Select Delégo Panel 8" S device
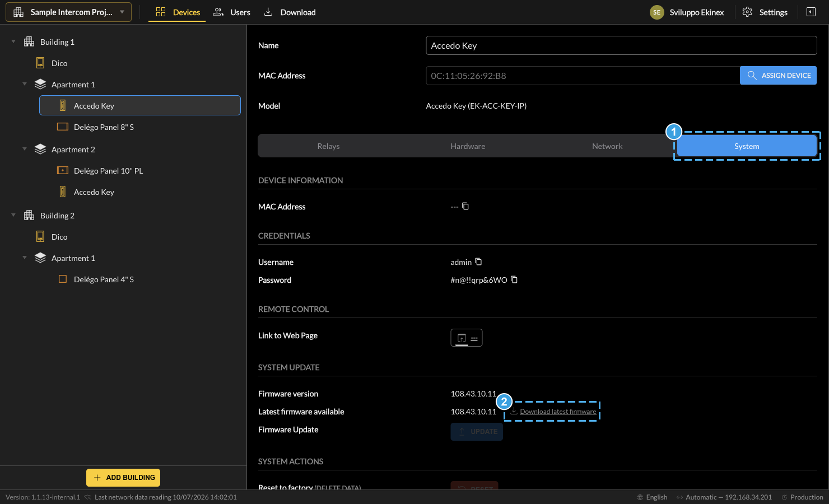829x504 pixels. click(104, 127)
